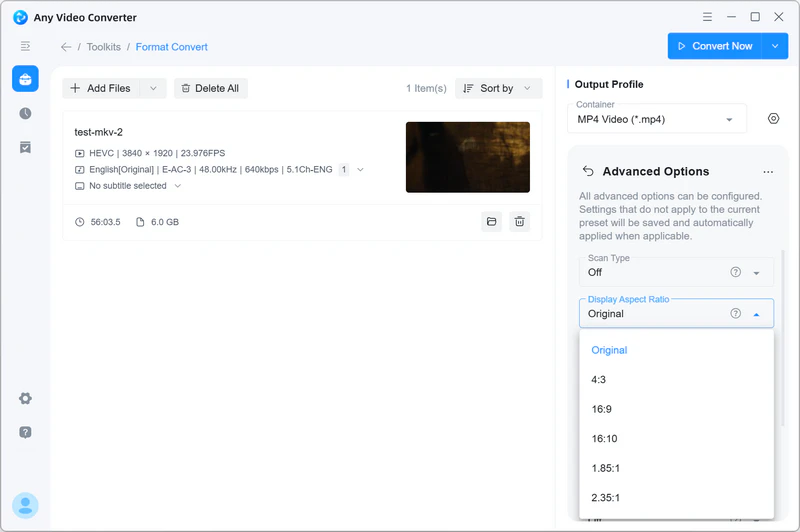
Task: Click the subtitle icon
Action: tap(80, 186)
